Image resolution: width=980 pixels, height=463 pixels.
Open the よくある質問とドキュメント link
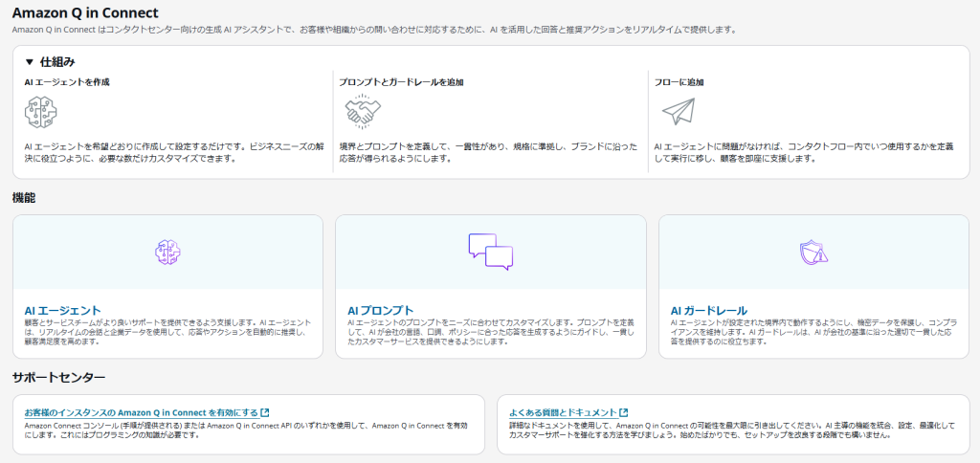[x=563, y=412]
